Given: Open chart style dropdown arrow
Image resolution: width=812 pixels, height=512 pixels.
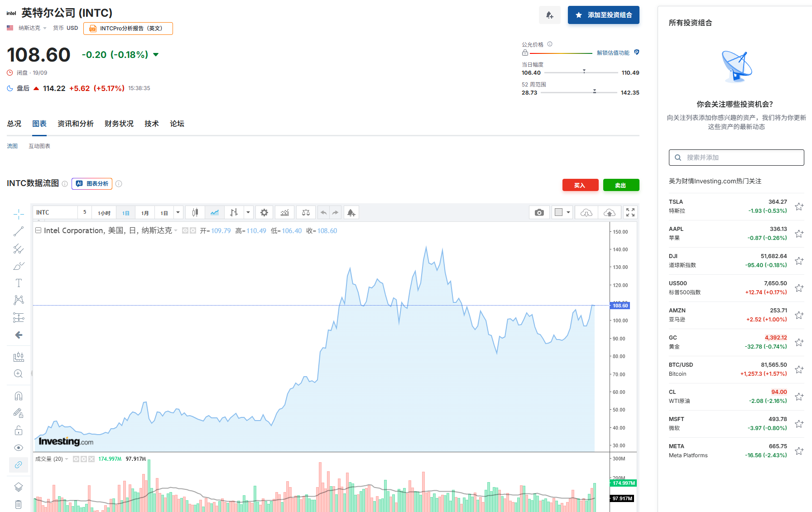Looking at the screenshot, I should click(x=248, y=213).
